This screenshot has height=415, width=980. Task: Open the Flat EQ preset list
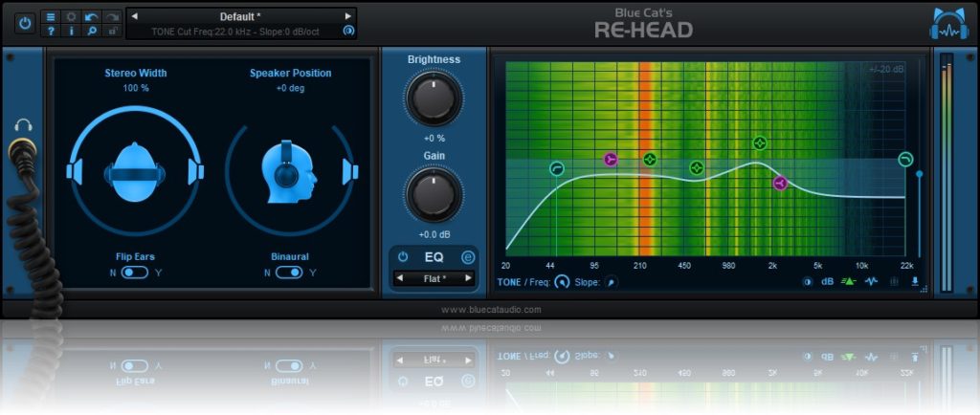pyautogui.click(x=434, y=278)
